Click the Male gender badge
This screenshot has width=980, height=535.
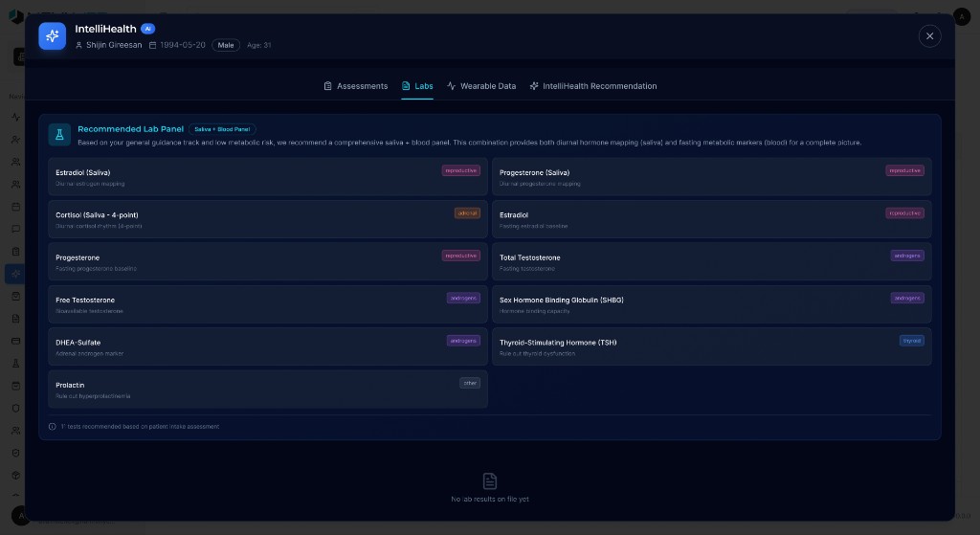click(226, 45)
